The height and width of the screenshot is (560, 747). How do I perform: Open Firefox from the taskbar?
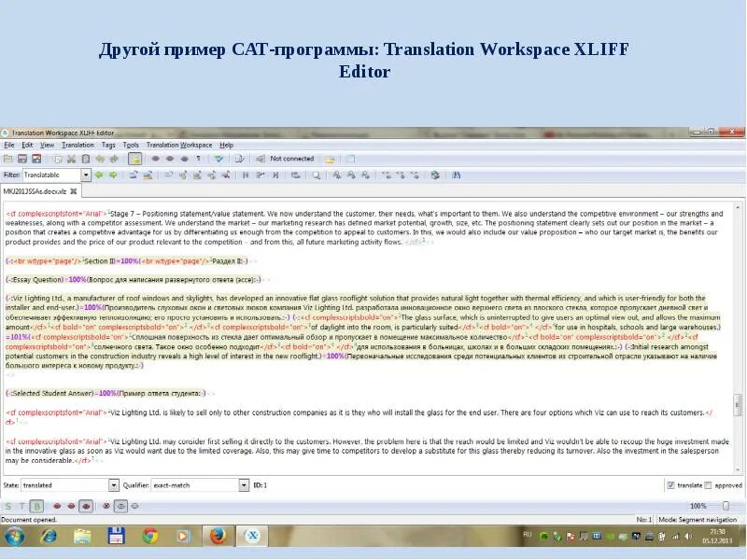point(218,537)
